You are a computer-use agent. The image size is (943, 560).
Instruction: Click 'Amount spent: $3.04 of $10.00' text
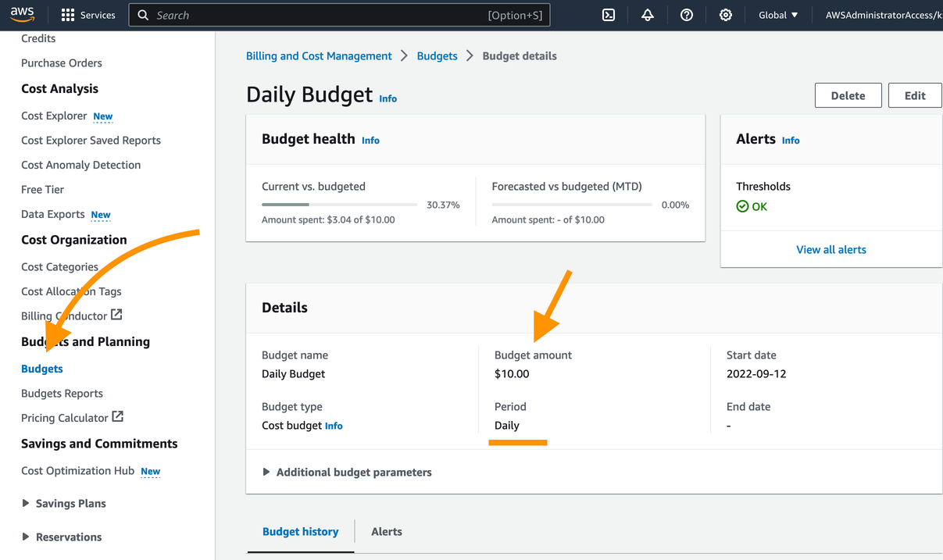(328, 220)
